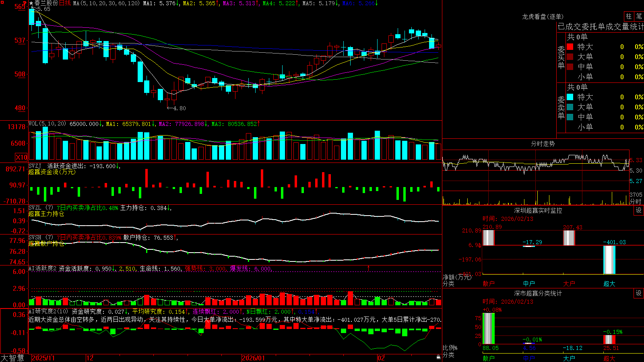
Task: Click the red 日线 period label
Action: click(65, 3)
